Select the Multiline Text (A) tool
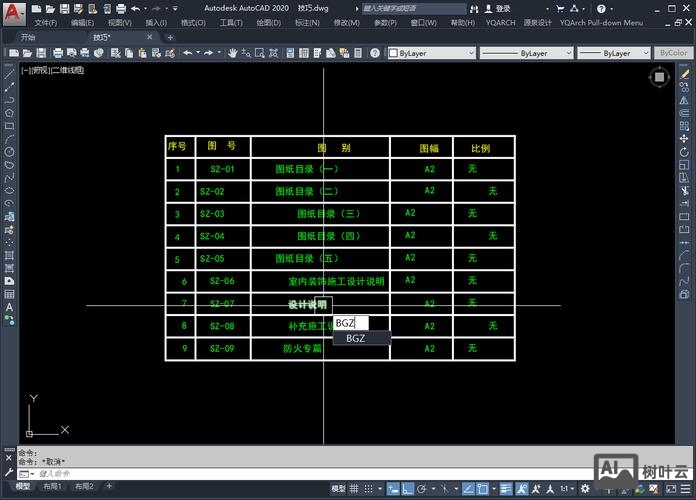 click(x=9, y=307)
